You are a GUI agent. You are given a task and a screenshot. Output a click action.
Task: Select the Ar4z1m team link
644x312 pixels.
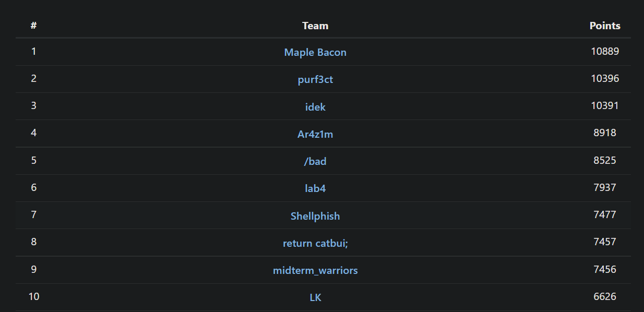point(315,134)
